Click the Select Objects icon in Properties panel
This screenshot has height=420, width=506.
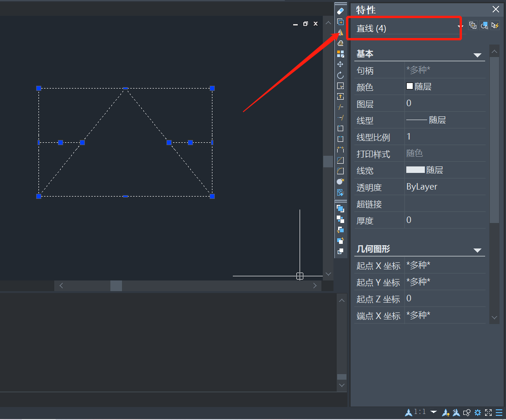coord(484,25)
